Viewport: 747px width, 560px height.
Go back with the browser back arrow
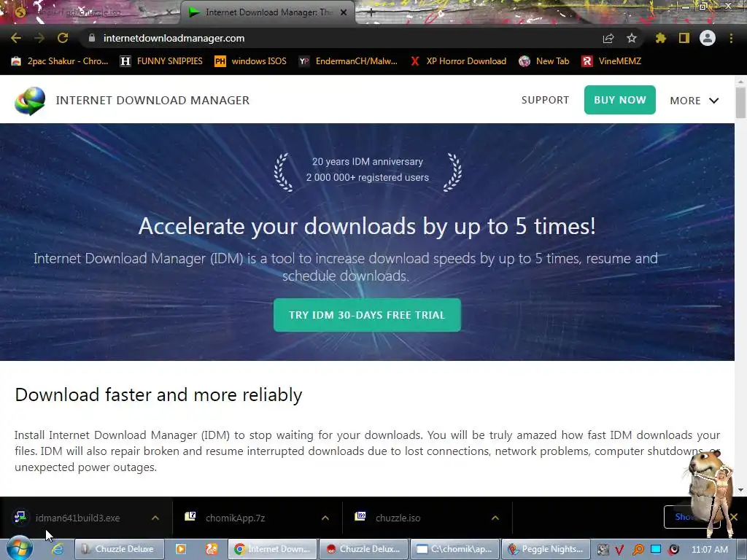[16, 38]
